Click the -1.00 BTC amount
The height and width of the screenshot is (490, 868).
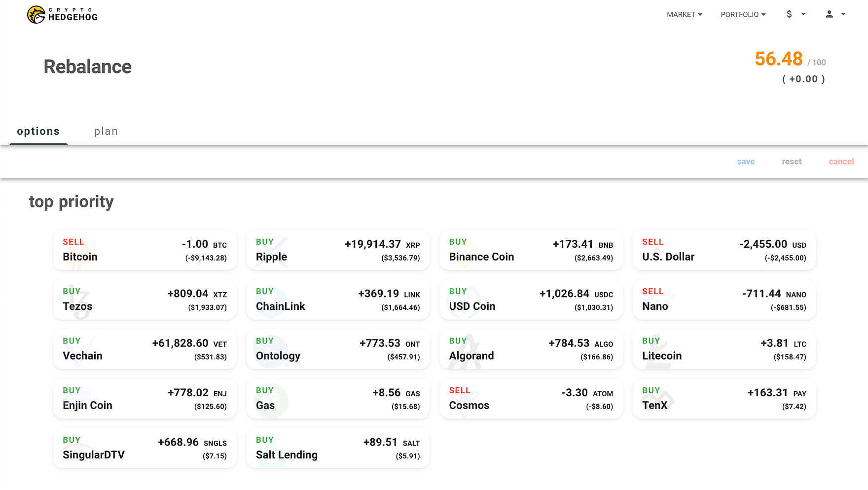pos(204,244)
